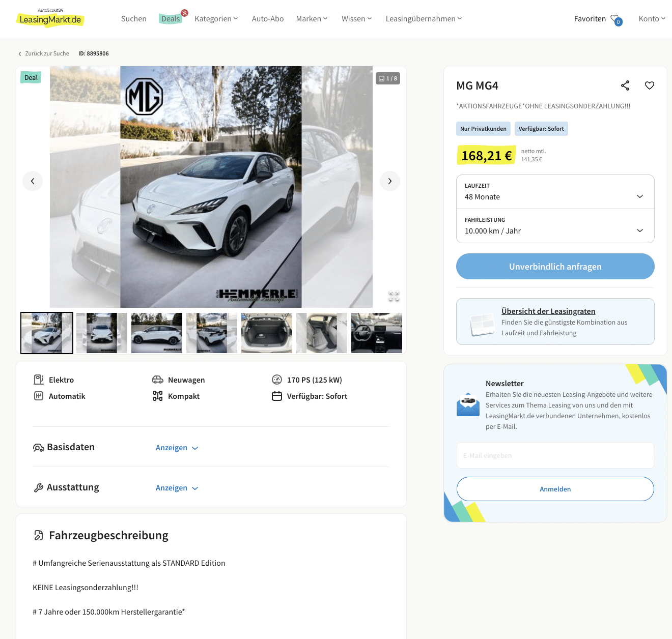Image resolution: width=672 pixels, height=639 pixels.
Task: Click the MG MG4 title
Action: [478, 85]
